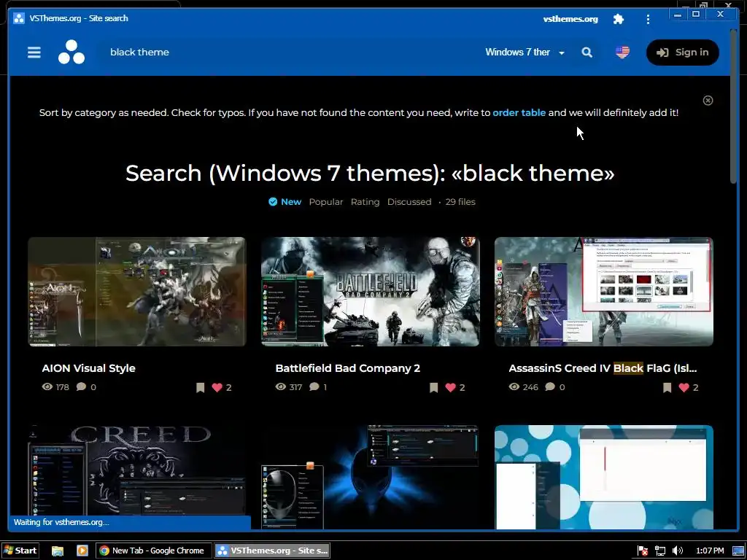This screenshot has width=747, height=560.
Task: Click the Battlefield views eye icon
Action: 281,386
